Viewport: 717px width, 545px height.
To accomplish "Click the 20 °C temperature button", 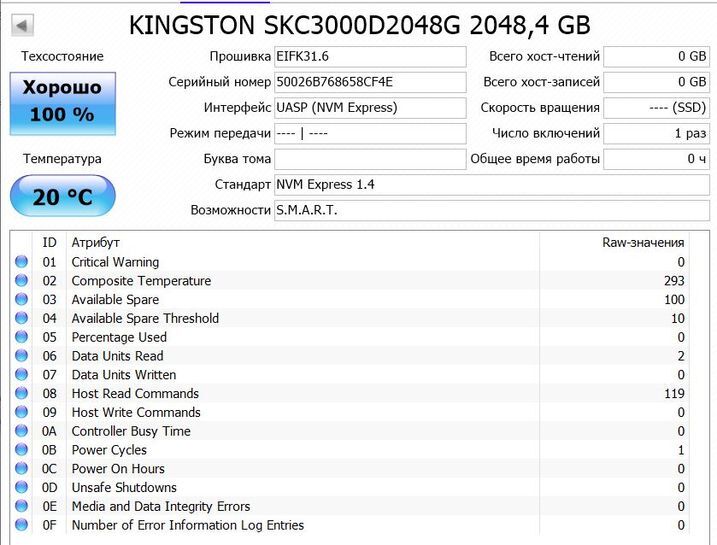I will (x=62, y=196).
